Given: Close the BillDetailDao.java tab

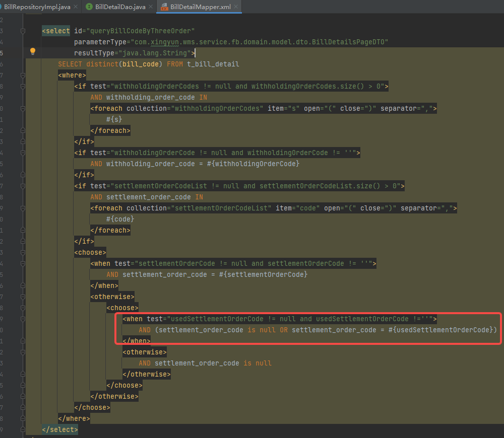Looking at the screenshot, I should [150, 7].
